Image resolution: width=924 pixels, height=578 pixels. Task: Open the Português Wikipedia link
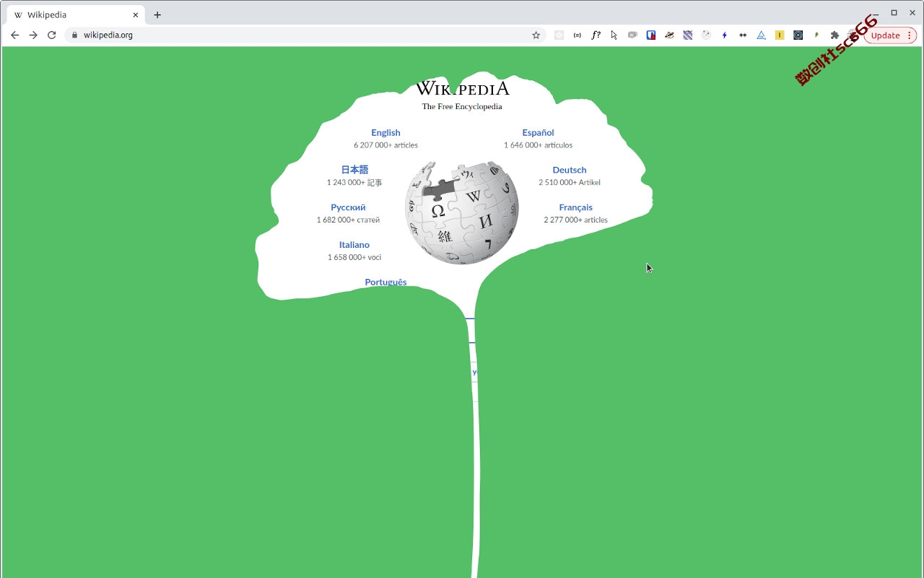coord(385,282)
